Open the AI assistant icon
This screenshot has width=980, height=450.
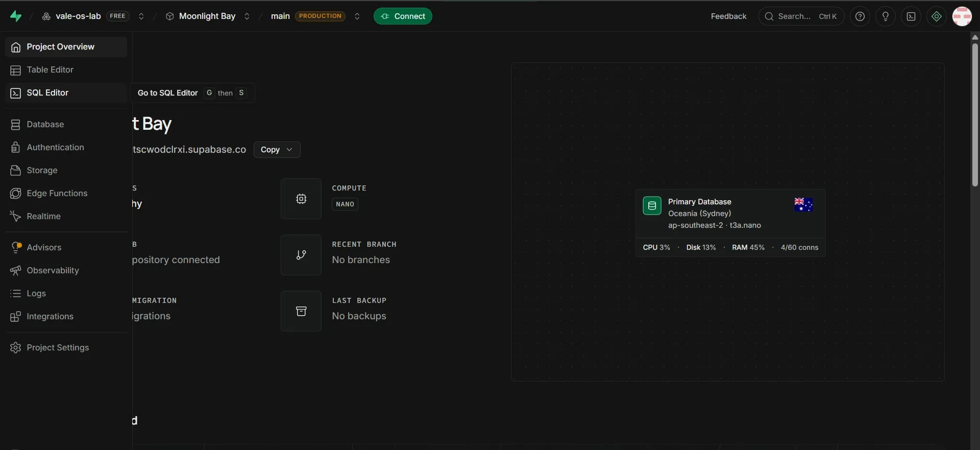coord(937,16)
